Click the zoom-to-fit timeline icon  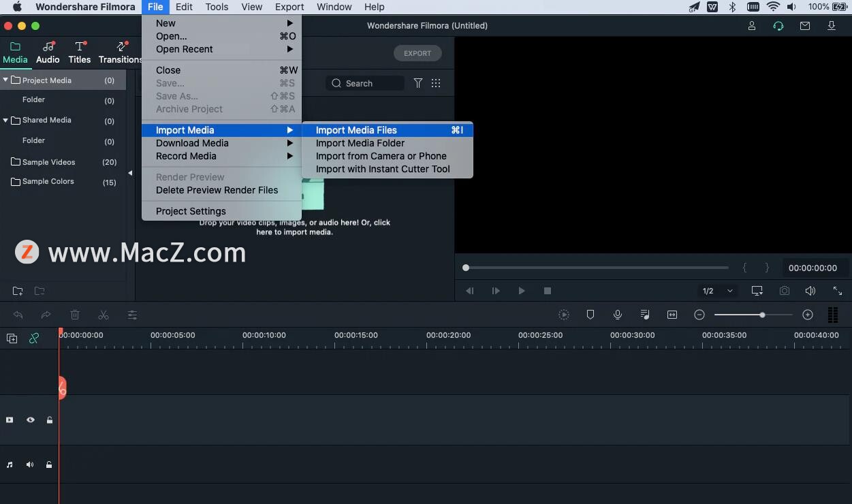672,315
